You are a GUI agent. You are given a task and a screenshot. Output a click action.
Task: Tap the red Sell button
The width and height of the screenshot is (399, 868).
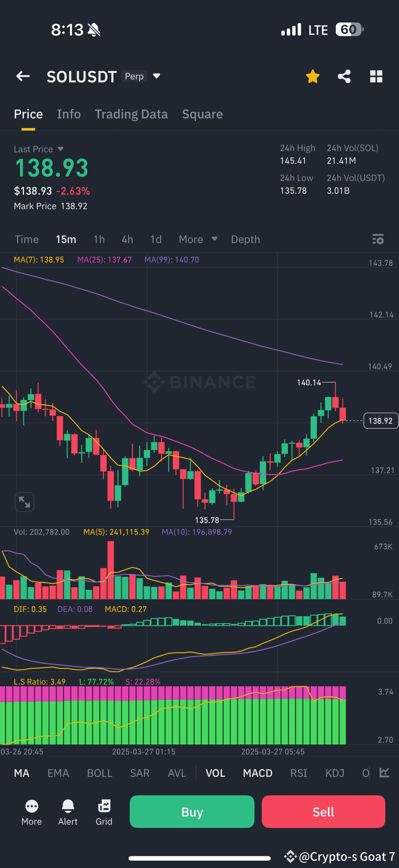tap(323, 812)
